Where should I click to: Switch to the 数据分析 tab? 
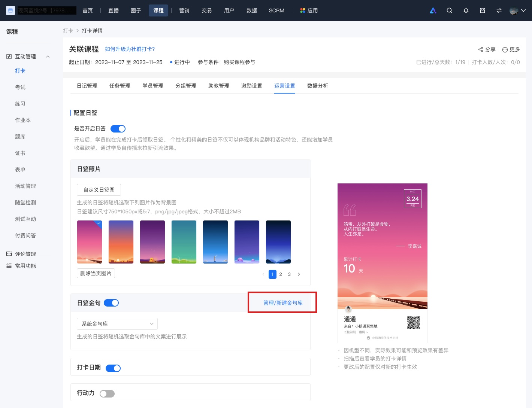tap(318, 86)
